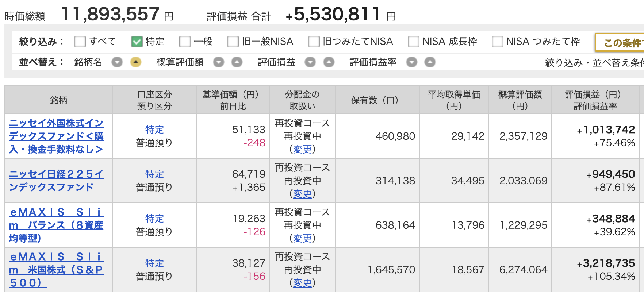Select the 旧つみたてNISA checkbox
Image resolution: width=644 pixels, height=297 pixels.
click(x=314, y=42)
